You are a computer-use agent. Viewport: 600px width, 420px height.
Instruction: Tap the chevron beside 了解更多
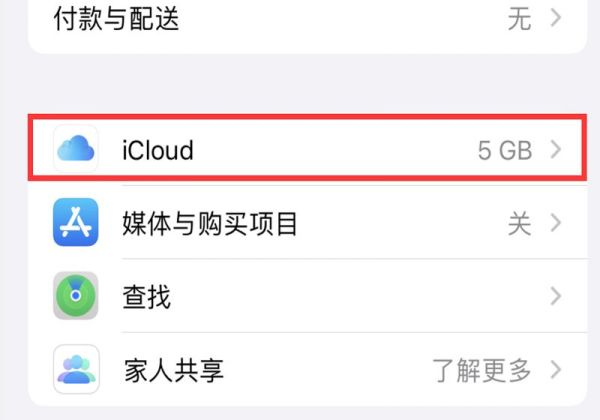pos(556,370)
